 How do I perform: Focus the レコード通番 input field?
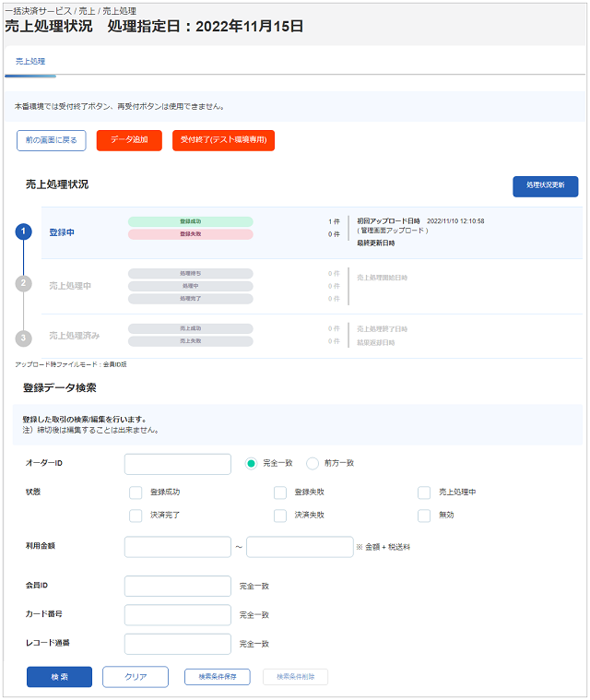pyautogui.click(x=178, y=644)
